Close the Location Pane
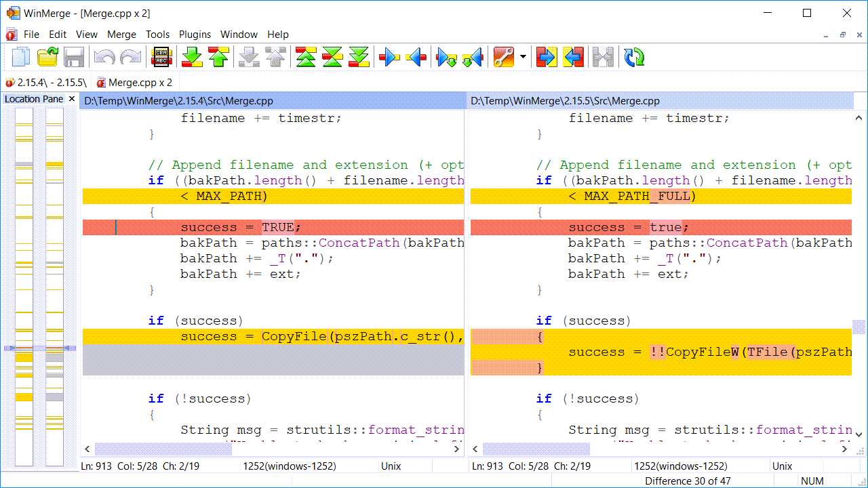The image size is (868, 488). point(72,99)
